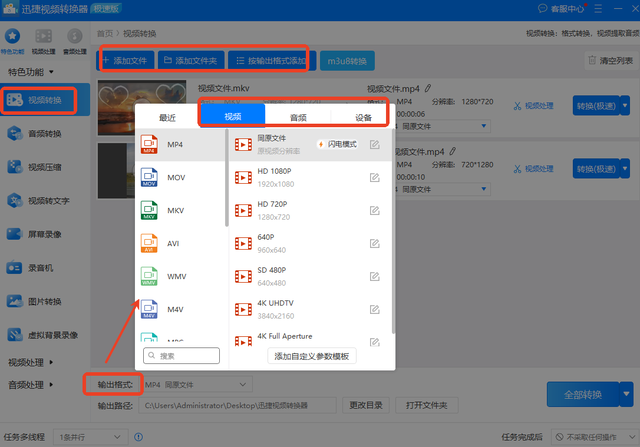Choose MKV format in the list
640x447 pixels.
[180, 211]
